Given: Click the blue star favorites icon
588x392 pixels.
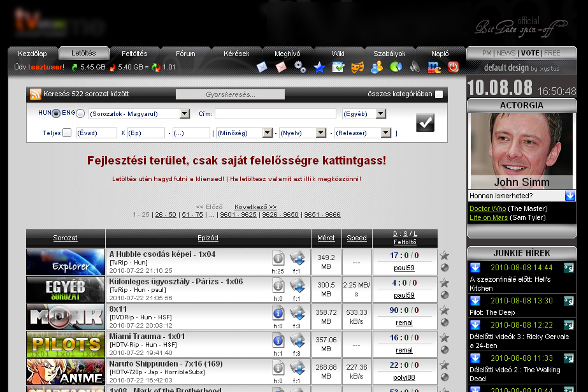Looking at the screenshot, I should click(319, 67).
